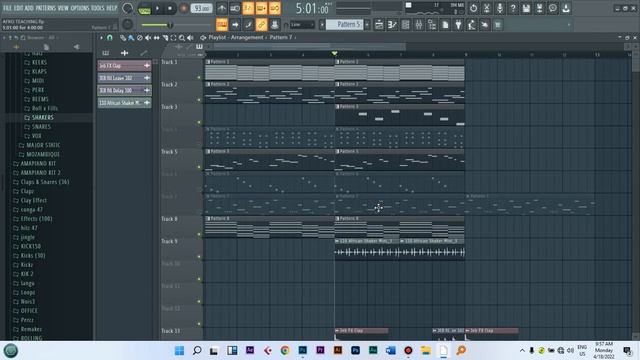Toggle the blend recording overdub button

pos(261,8)
